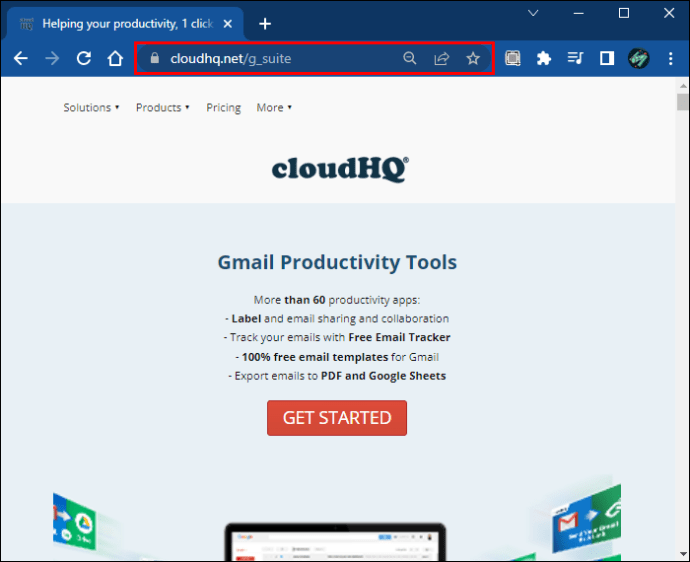The height and width of the screenshot is (562, 690).
Task: Open the tab search chevron
Action: (x=533, y=13)
